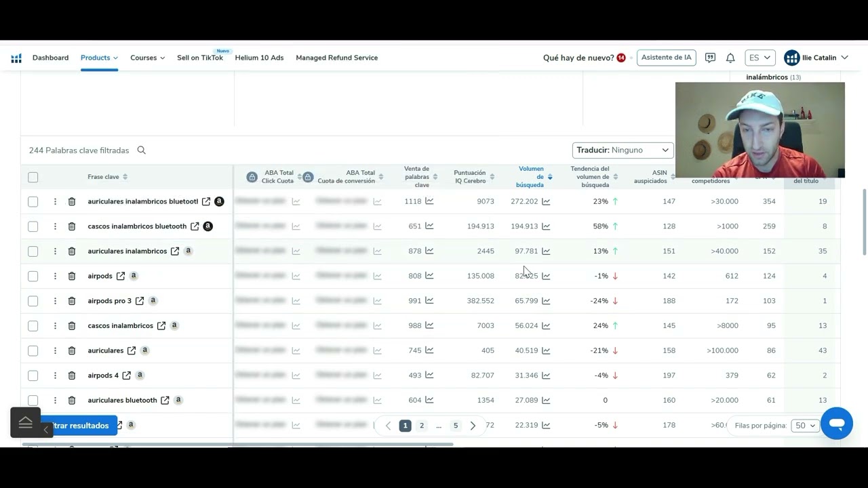Go to page 5 of results

(x=456, y=426)
